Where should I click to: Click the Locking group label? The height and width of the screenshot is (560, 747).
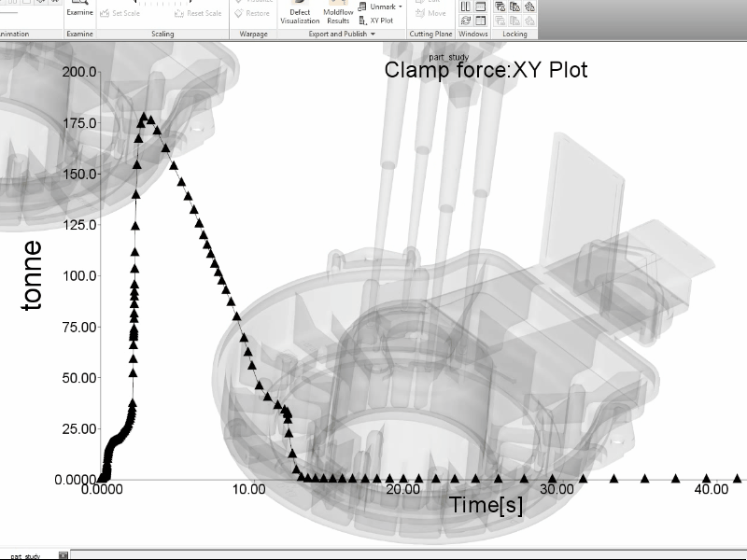pyautogui.click(x=514, y=34)
